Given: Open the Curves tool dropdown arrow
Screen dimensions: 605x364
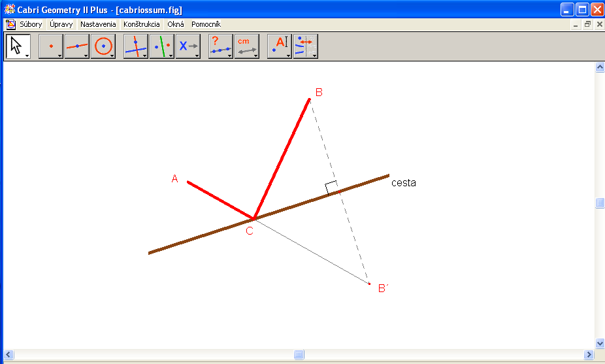Looking at the screenshot, I should point(112,56).
